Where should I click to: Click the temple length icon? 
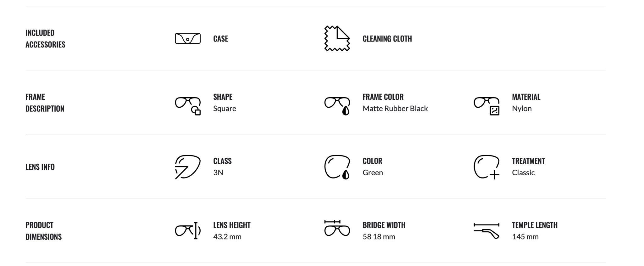[486, 231]
